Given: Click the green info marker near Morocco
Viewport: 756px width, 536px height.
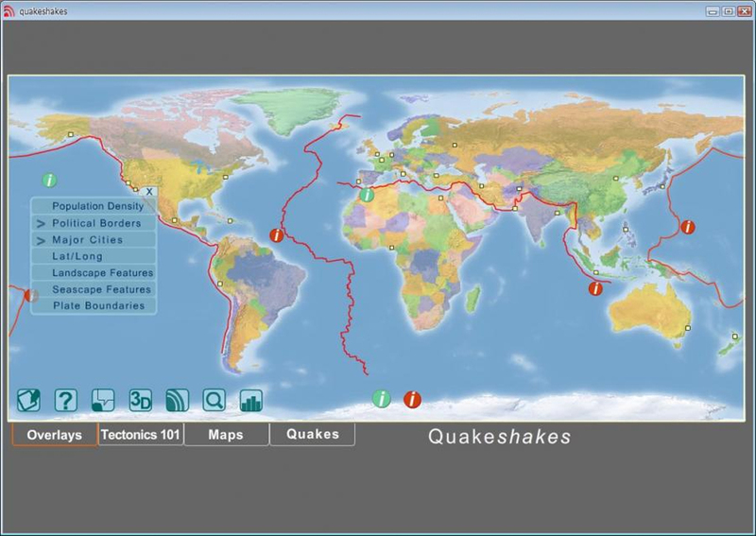Looking at the screenshot, I should pyautogui.click(x=367, y=195).
